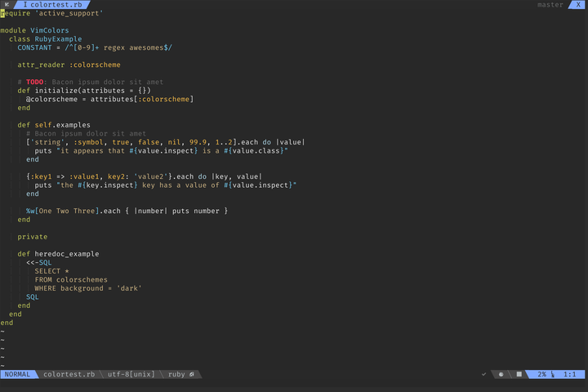
Task: Click "WHERE background = 'dark'" line
Action: (x=88, y=288)
